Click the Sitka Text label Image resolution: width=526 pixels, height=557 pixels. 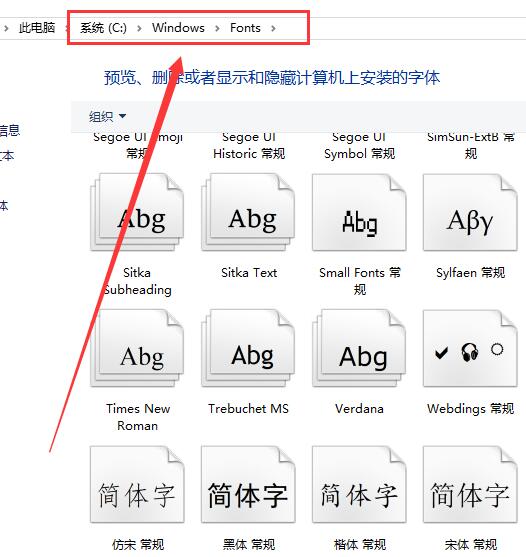[249, 273]
